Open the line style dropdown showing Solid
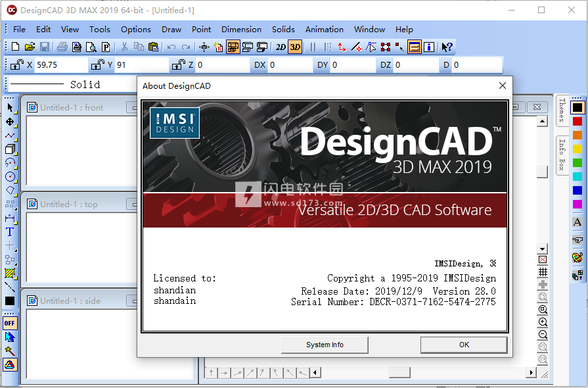This screenshot has width=588, height=388. pyautogui.click(x=73, y=84)
